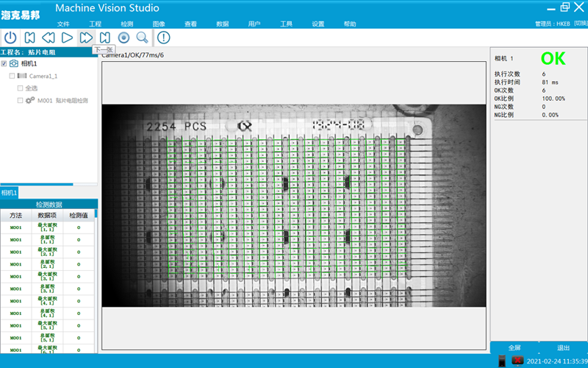Click the fast-forward next image icon
Viewport: 588px width, 368px height.
tap(86, 38)
